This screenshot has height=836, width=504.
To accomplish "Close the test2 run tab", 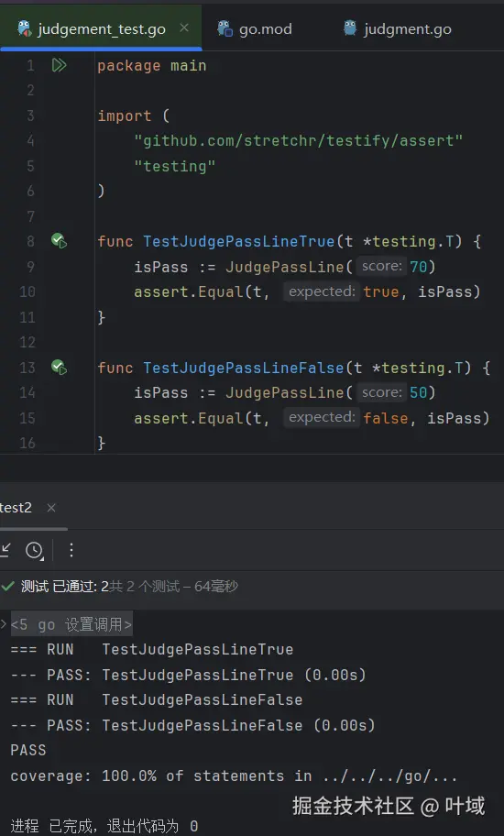I will [x=51, y=508].
